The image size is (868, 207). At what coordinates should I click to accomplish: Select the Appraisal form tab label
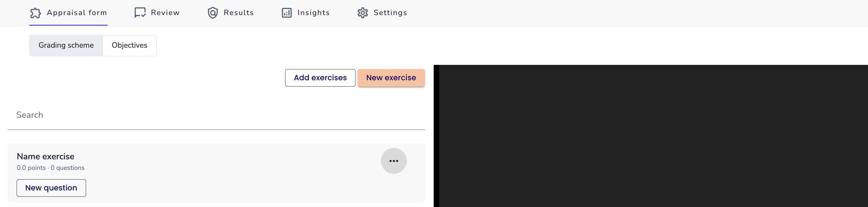point(77,13)
